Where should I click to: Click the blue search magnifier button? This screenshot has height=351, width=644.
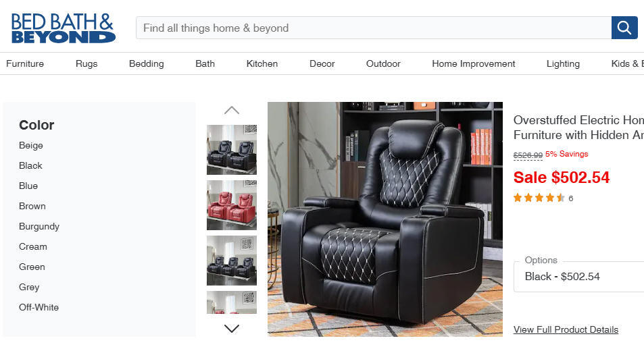[x=624, y=28]
